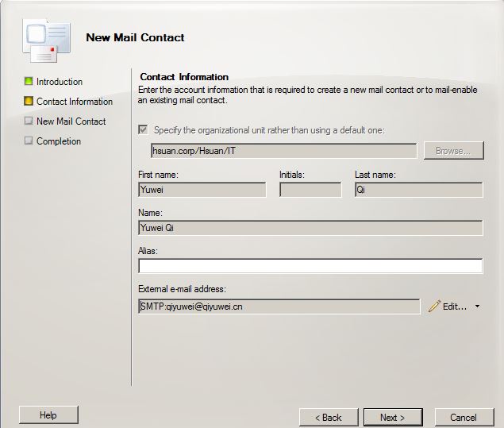Go to the previous page with Back
Screen dimensions: 504x428
click(329, 418)
